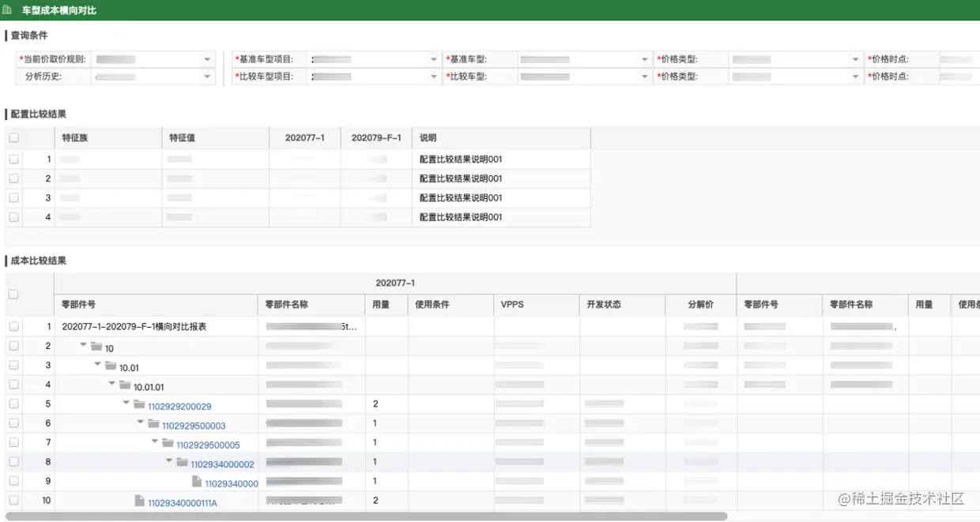The image size is (980, 522).
Task: Tick the checkbox of configuration row 4
Action: pyautogui.click(x=13, y=216)
